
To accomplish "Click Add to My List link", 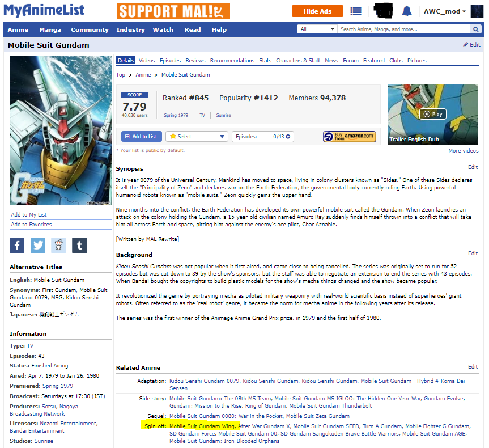I will tap(29, 215).
